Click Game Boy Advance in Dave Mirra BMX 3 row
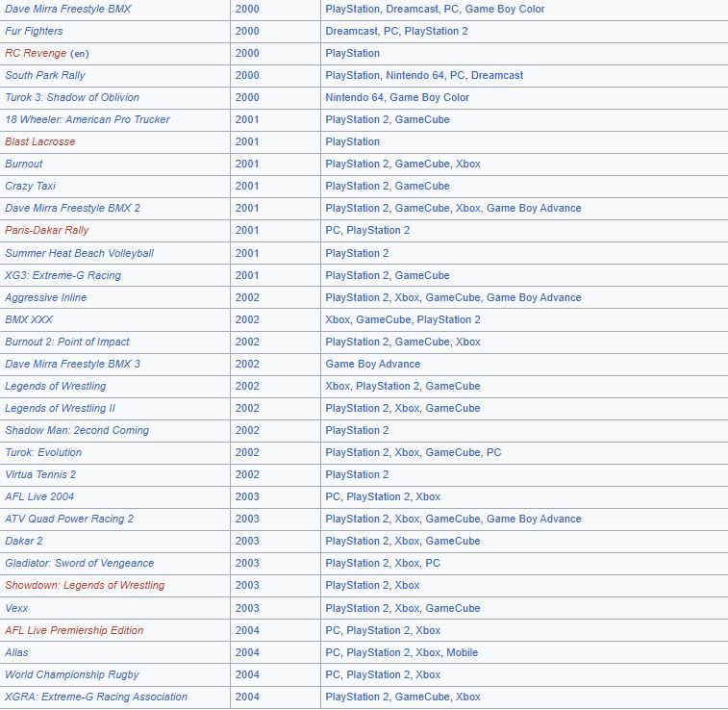The height and width of the screenshot is (710, 728). click(x=373, y=364)
